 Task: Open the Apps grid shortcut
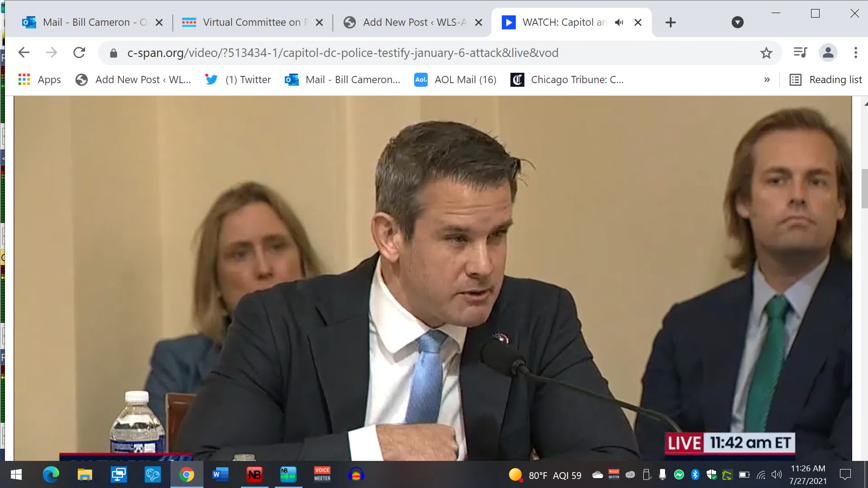pyautogui.click(x=39, y=80)
